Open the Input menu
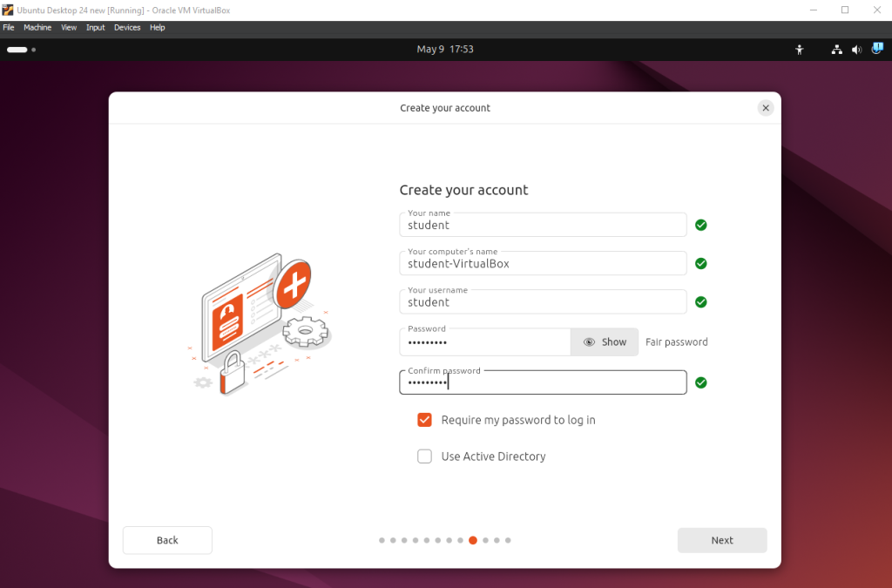Image resolution: width=892 pixels, height=588 pixels. (x=96, y=27)
